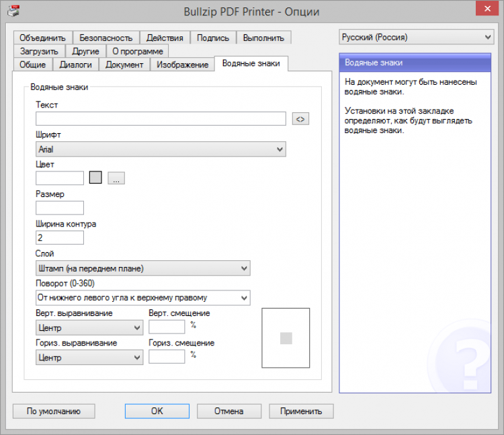Open the Поворот rotation dropdown
Image resolution: width=504 pixels, height=435 pixels.
pyautogui.click(x=142, y=298)
